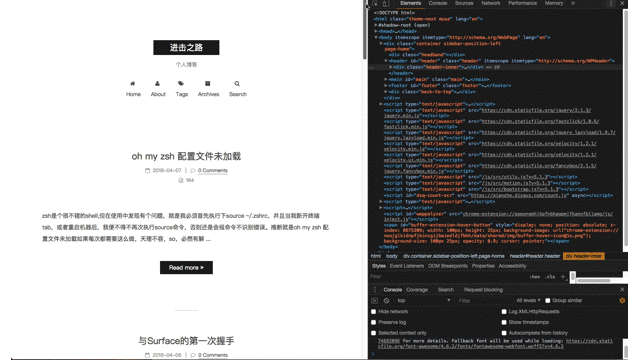Click the About person icon
The width and height of the screenshot is (640, 360).
(x=158, y=83)
